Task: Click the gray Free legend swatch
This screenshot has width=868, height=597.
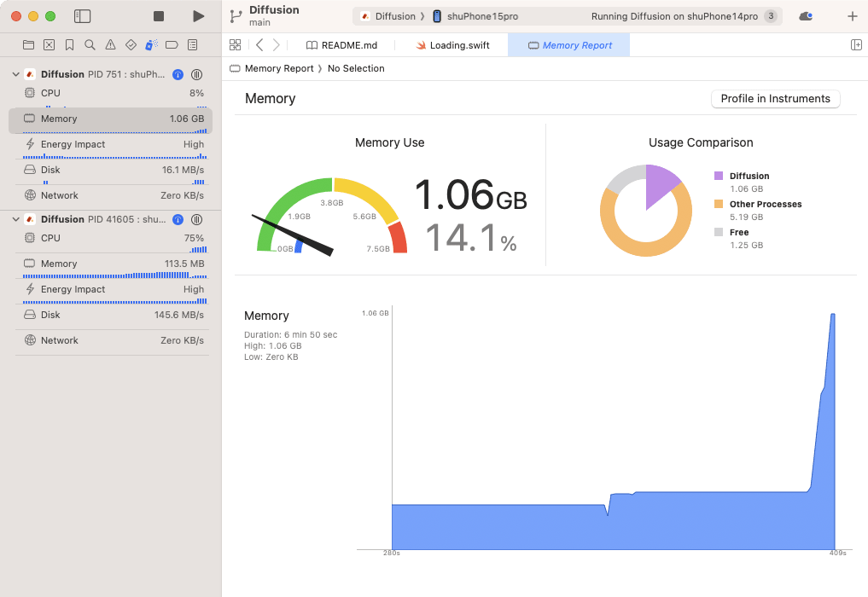Action: coord(719,232)
